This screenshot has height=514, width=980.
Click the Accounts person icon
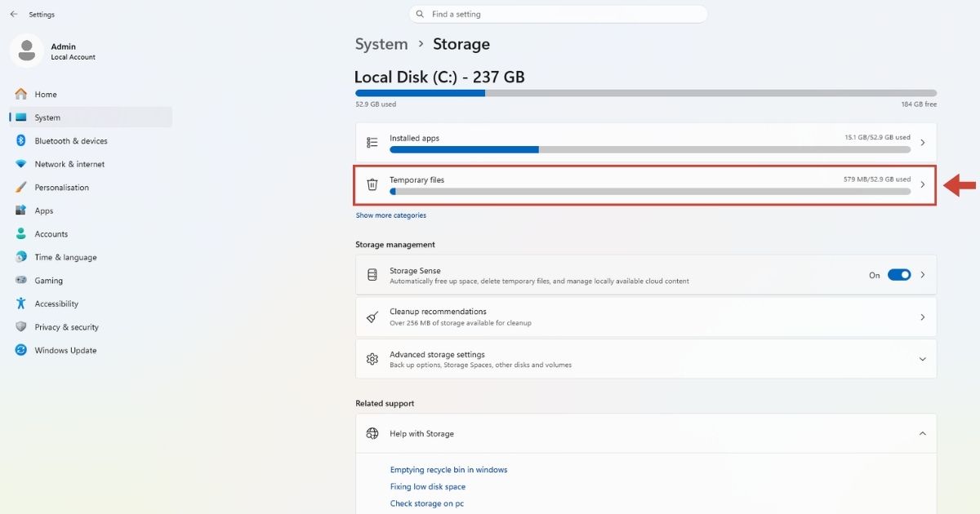(x=21, y=233)
